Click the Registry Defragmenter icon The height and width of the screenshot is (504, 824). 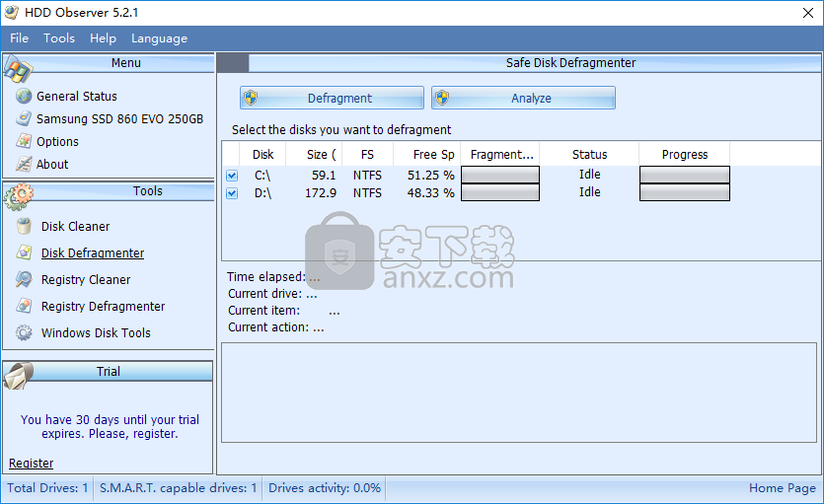tap(24, 306)
